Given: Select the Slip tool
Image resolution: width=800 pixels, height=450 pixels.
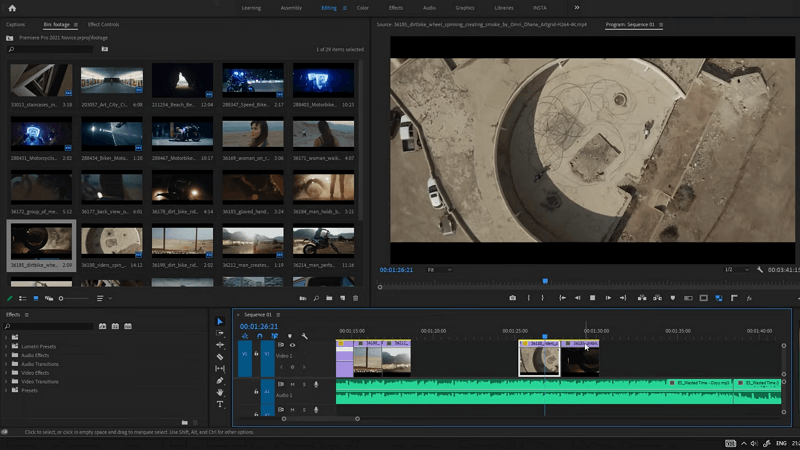Looking at the screenshot, I should (220, 368).
